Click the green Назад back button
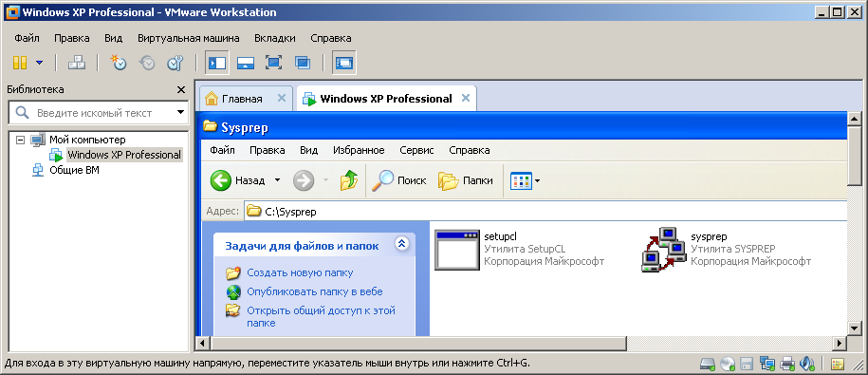This screenshot has width=868, height=375. (x=238, y=180)
